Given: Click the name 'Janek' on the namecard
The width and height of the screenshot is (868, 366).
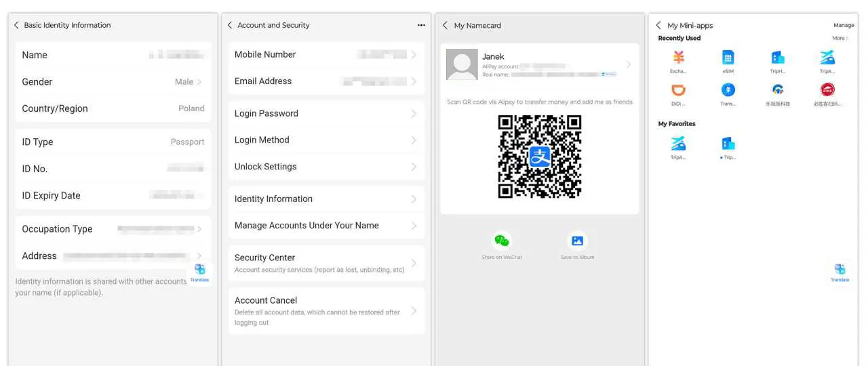Looking at the screenshot, I should pos(493,56).
